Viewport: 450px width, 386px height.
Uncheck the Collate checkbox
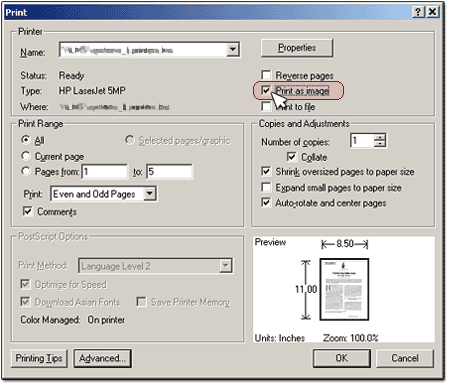pyautogui.click(x=291, y=157)
